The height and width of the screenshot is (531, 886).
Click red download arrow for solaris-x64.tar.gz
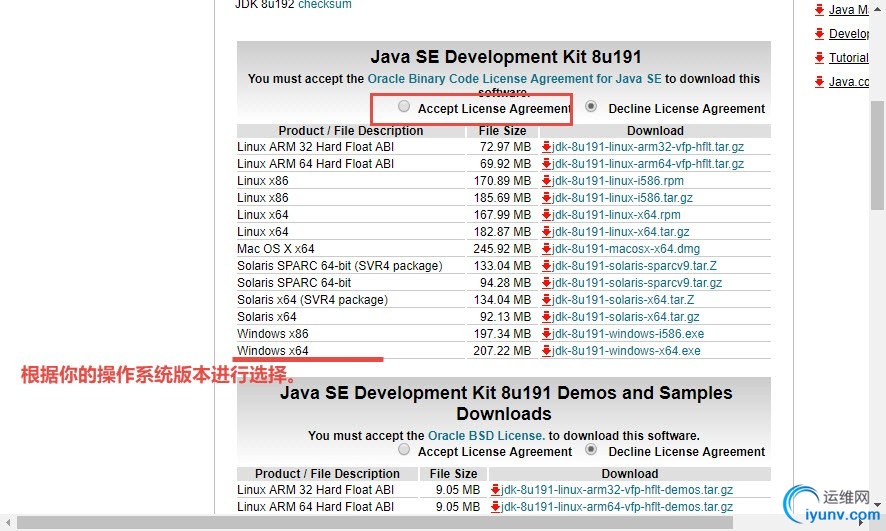(546, 316)
